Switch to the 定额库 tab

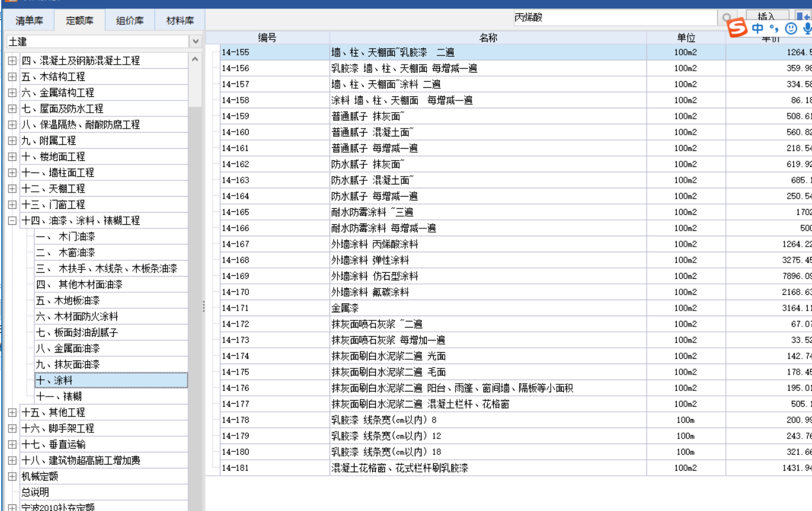point(80,21)
